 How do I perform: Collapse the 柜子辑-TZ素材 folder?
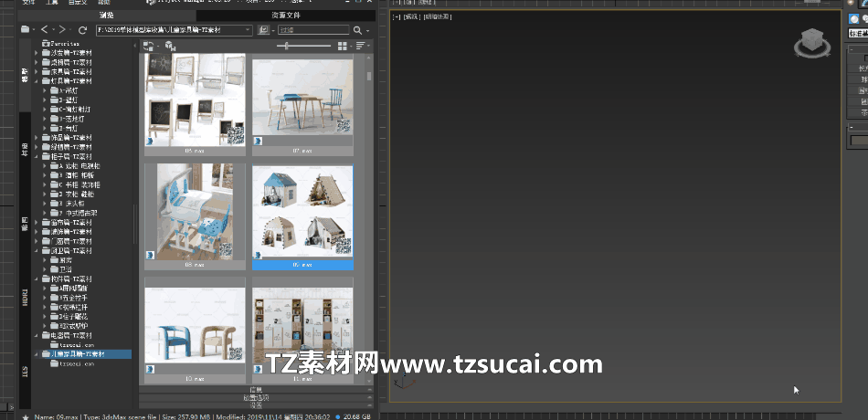click(x=37, y=157)
